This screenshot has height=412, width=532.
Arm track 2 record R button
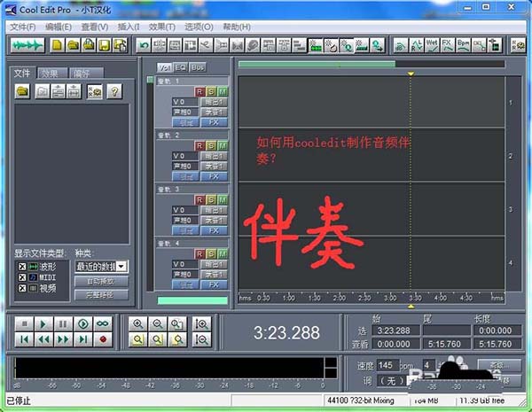(x=199, y=146)
